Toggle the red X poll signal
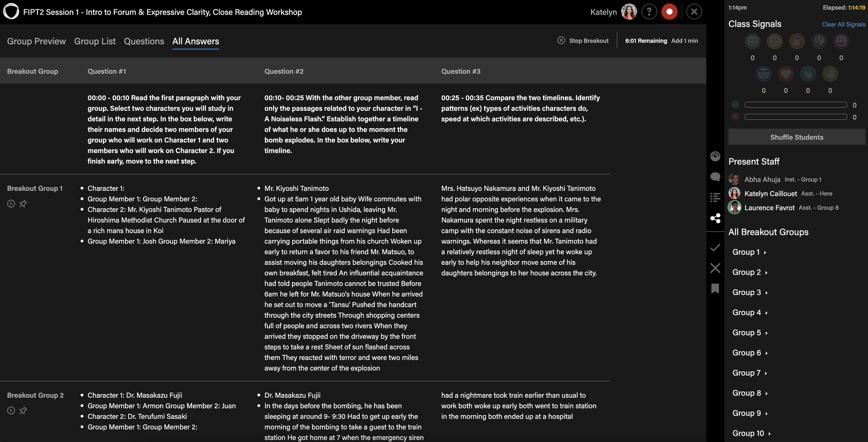The height and width of the screenshot is (442, 868). 735,117
